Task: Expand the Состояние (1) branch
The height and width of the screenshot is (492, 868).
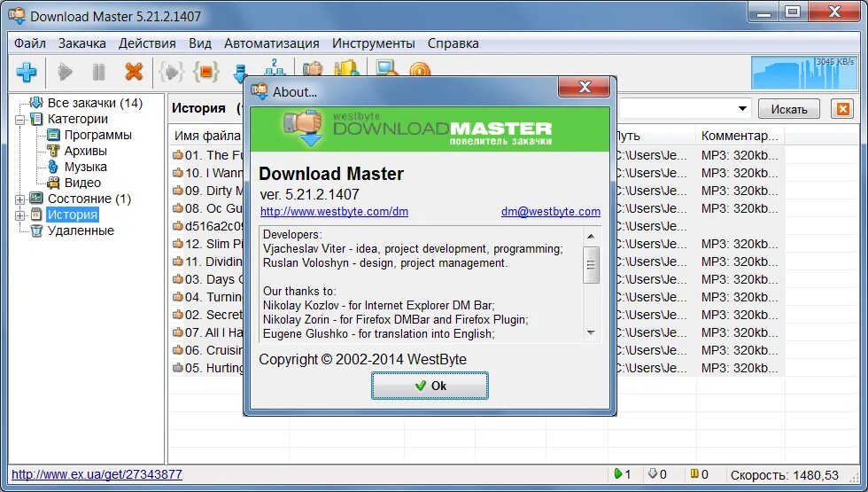Action: (x=19, y=199)
